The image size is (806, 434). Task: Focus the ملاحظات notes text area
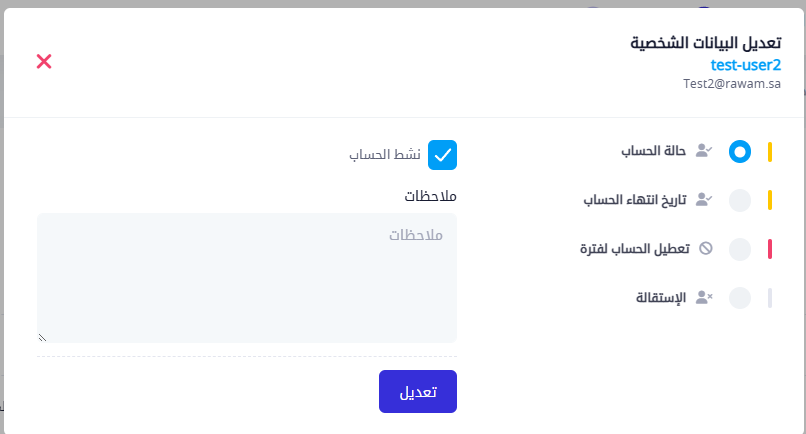click(247, 278)
